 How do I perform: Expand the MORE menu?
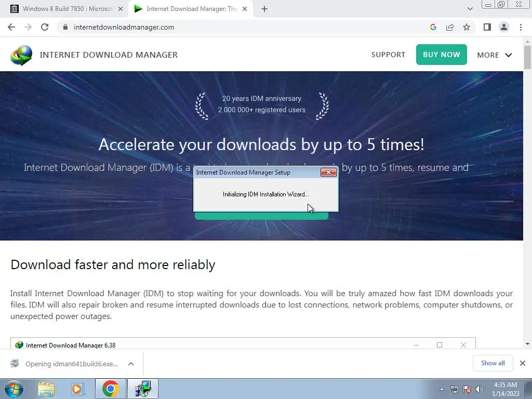coord(495,55)
